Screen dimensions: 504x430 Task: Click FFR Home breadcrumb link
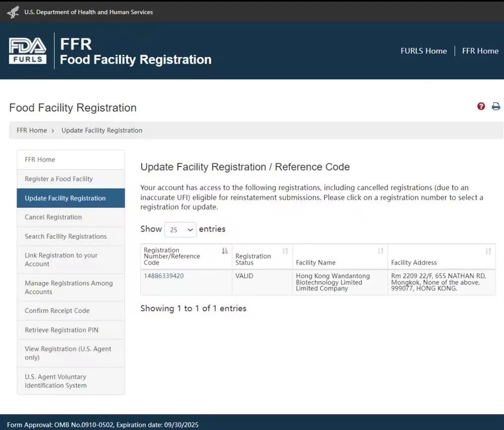click(32, 130)
